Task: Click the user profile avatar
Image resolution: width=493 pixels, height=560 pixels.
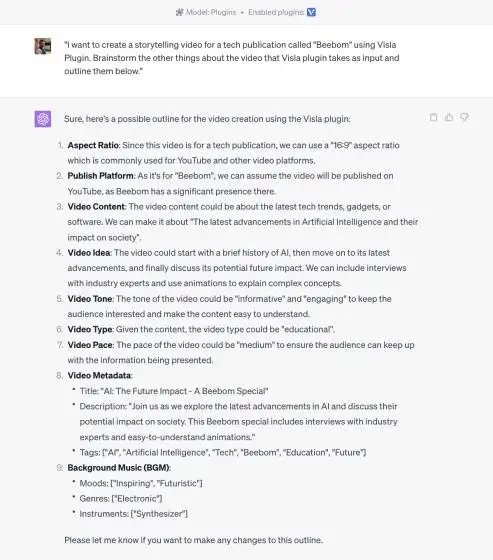Action: pos(43,46)
